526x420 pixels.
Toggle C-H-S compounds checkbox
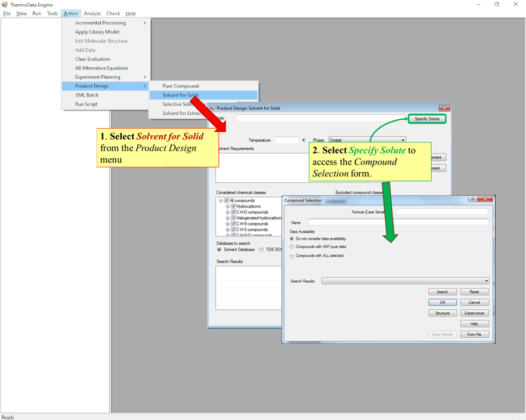pos(234,229)
